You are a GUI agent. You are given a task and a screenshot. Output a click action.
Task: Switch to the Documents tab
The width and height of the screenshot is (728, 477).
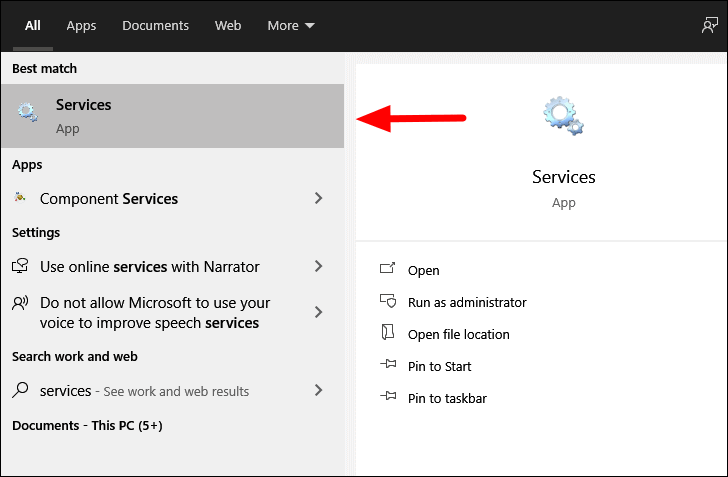(156, 26)
